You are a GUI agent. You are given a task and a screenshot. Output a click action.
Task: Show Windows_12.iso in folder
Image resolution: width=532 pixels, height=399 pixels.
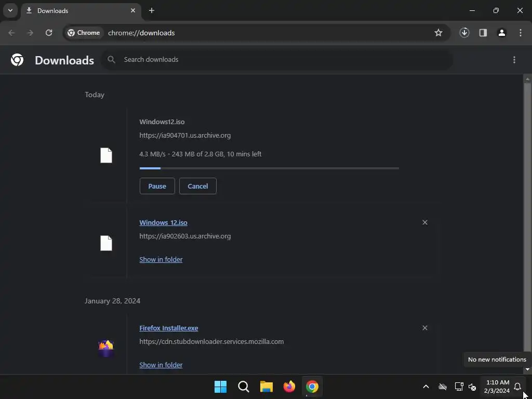click(x=161, y=260)
